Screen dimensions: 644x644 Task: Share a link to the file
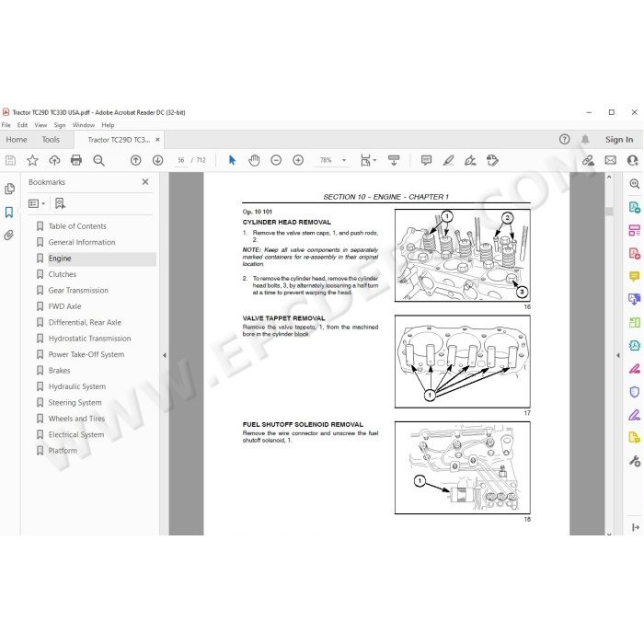(588, 160)
